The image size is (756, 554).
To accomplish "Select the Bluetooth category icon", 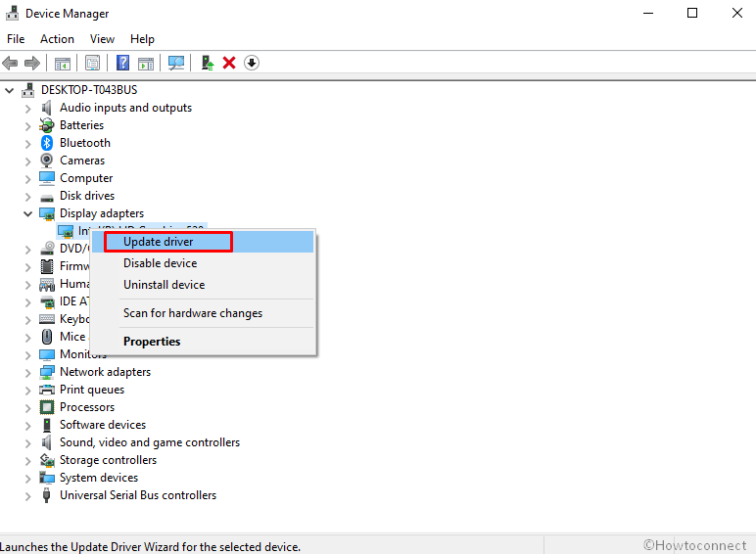I will click(47, 143).
